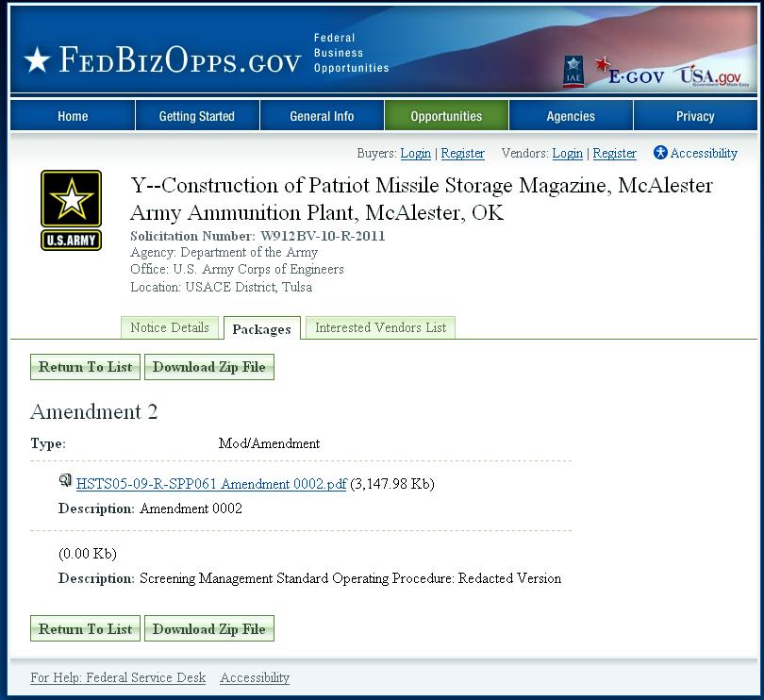Open the USA.gov logo link
Image resolution: width=764 pixels, height=700 pixels.
coord(711,75)
